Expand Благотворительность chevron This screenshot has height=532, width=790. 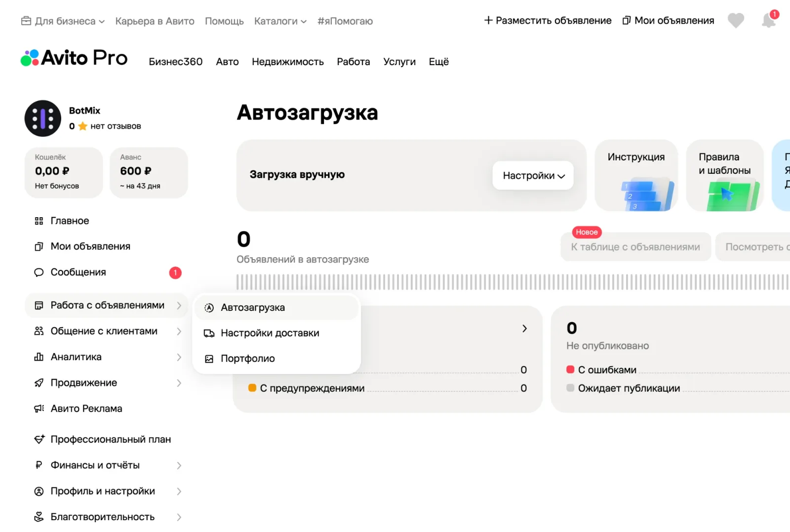(179, 517)
